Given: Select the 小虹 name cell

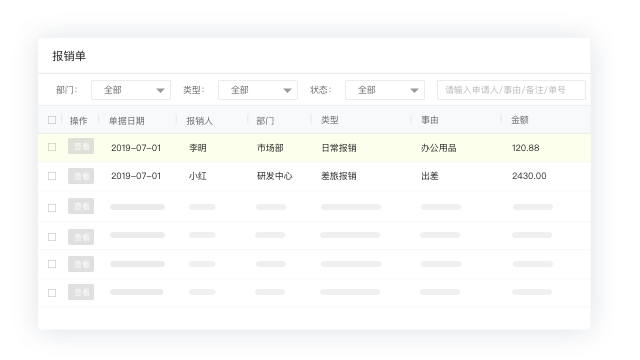Looking at the screenshot, I should [x=198, y=176].
